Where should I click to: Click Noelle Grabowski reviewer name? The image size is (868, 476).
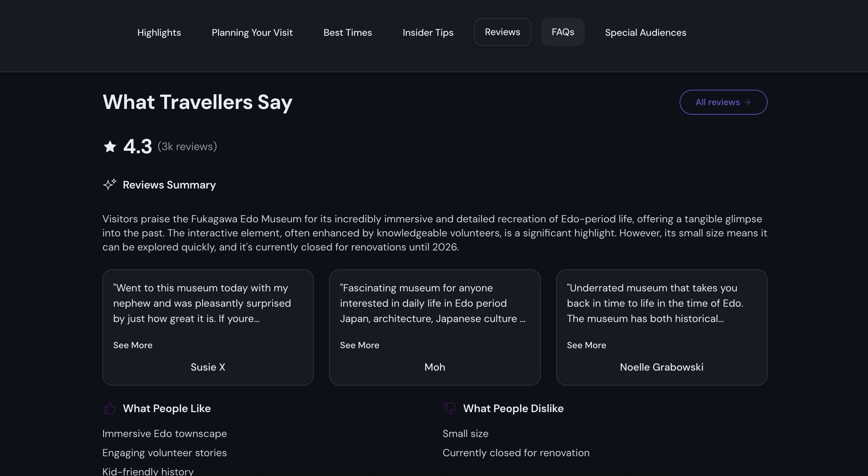661,367
